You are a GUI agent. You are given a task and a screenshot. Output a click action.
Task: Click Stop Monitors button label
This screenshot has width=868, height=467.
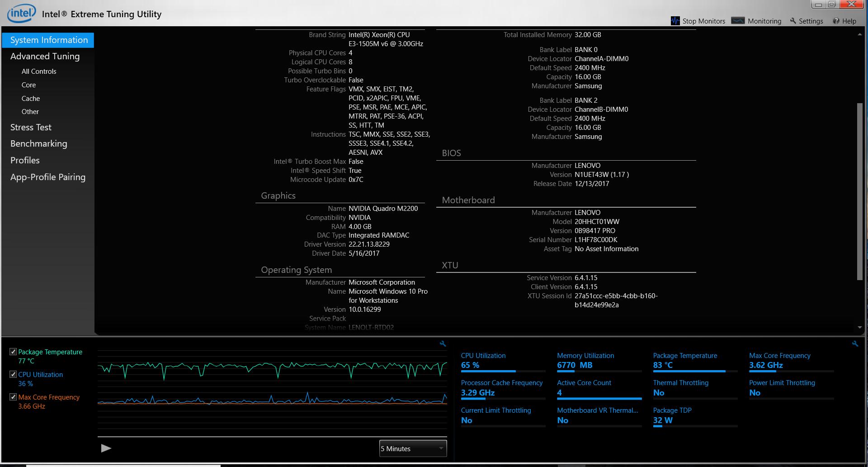pyautogui.click(x=703, y=21)
